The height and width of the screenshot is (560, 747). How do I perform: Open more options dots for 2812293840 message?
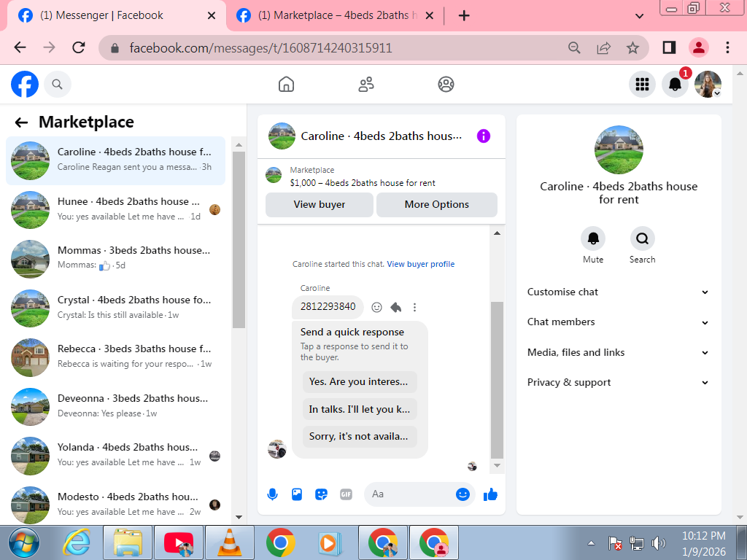(x=415, y=307)
